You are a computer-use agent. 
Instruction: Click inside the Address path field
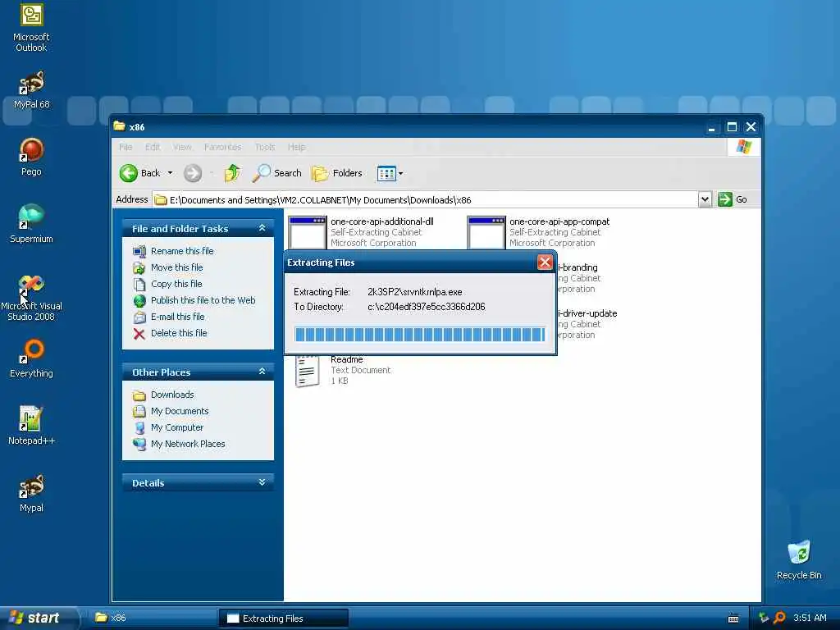(426, 200)
